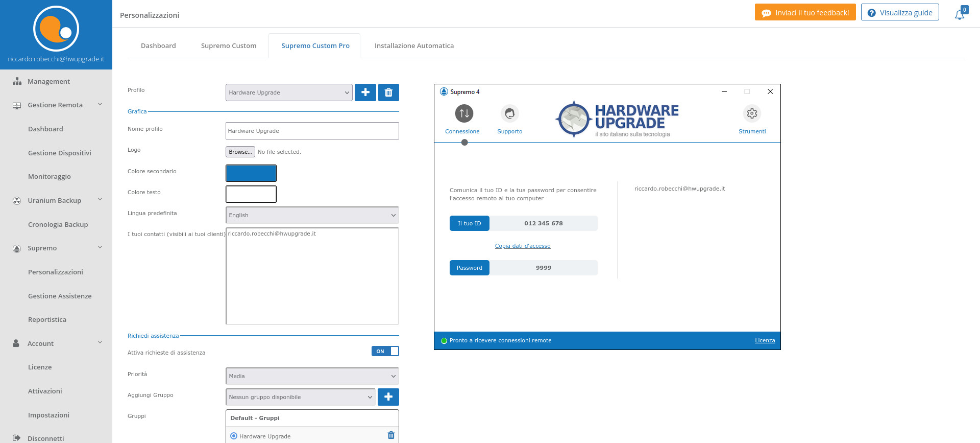Click the Supremo sidebar icon

coord(17,248)
